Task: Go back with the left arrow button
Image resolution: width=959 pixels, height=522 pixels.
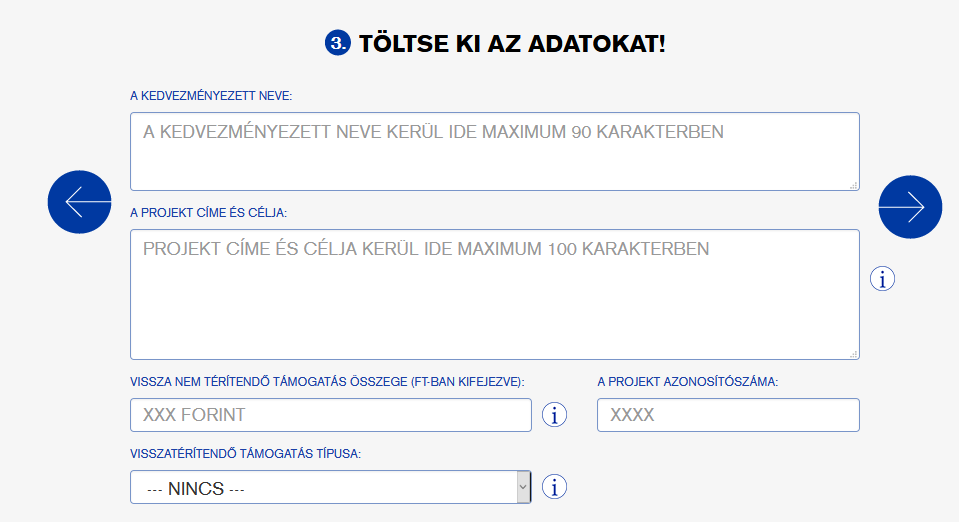Action: pos(80,201)
